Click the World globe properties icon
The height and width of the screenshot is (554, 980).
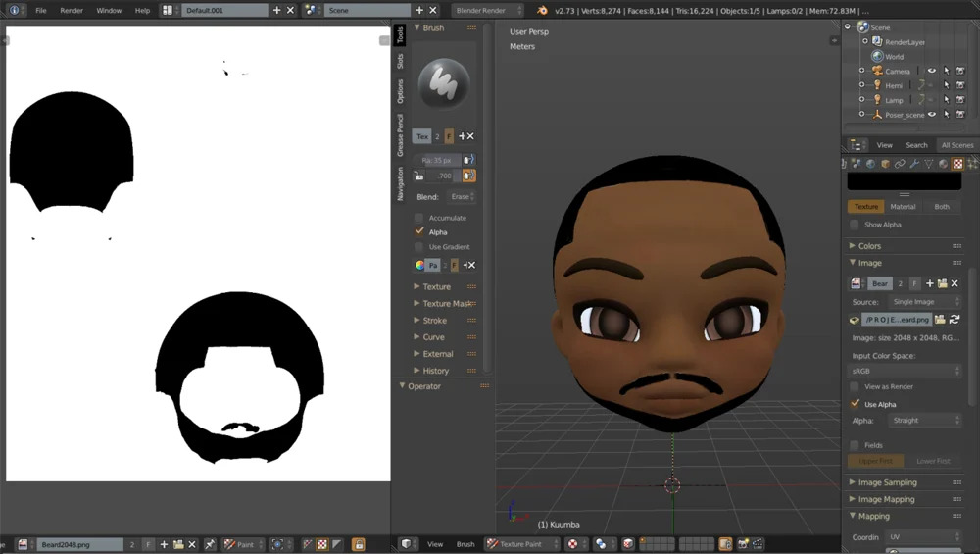(x=870, y=164)
